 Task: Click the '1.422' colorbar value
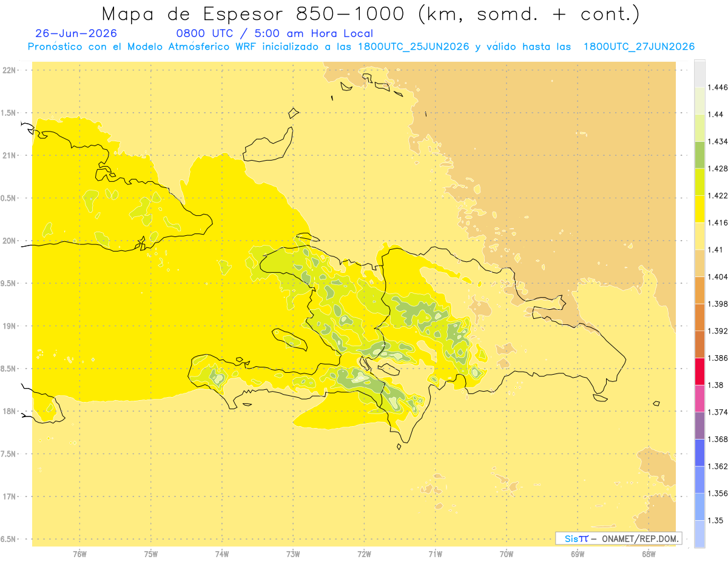(718, 196)
